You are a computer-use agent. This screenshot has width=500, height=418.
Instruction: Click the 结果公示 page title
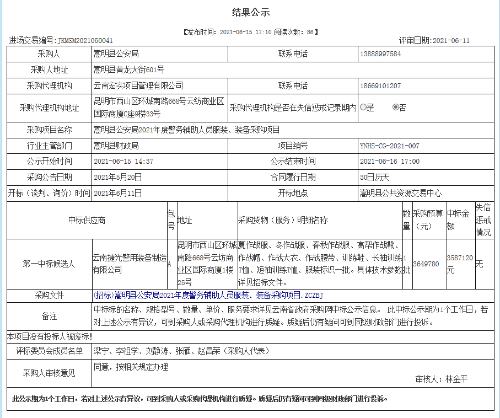click(251, 13)
